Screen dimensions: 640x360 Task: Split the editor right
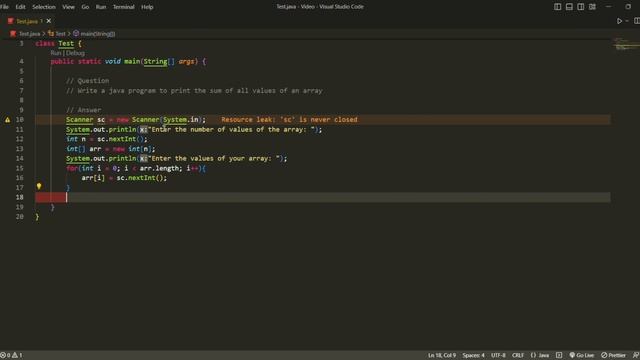(x=637, y=21)
